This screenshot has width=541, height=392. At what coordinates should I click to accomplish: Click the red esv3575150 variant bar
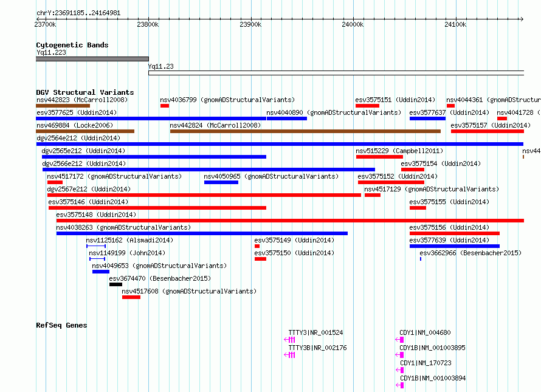261,259
